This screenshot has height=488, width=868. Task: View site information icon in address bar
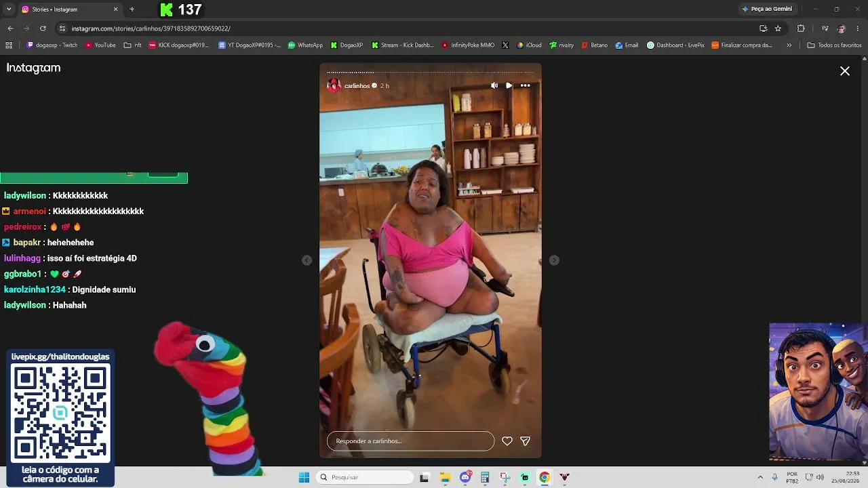62,28
